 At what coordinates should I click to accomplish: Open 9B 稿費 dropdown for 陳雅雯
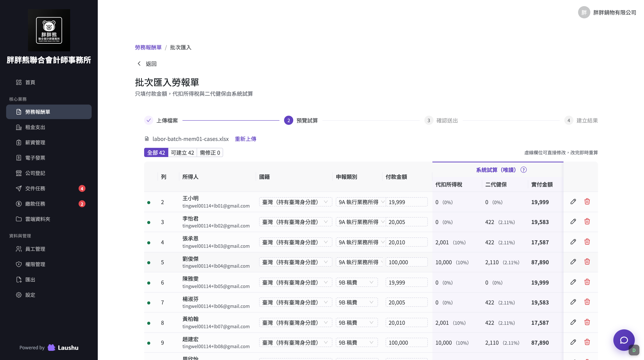[357, 283]
